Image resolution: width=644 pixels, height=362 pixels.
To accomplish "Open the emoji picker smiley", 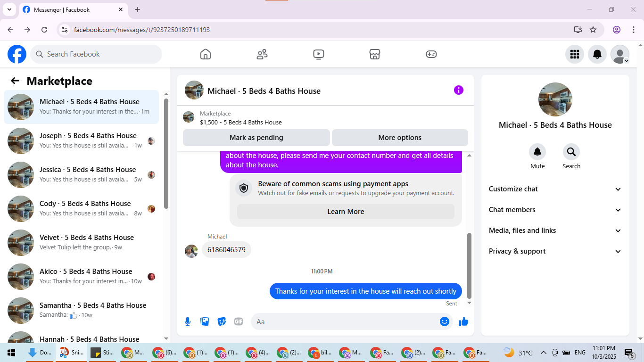I will 444,321.
